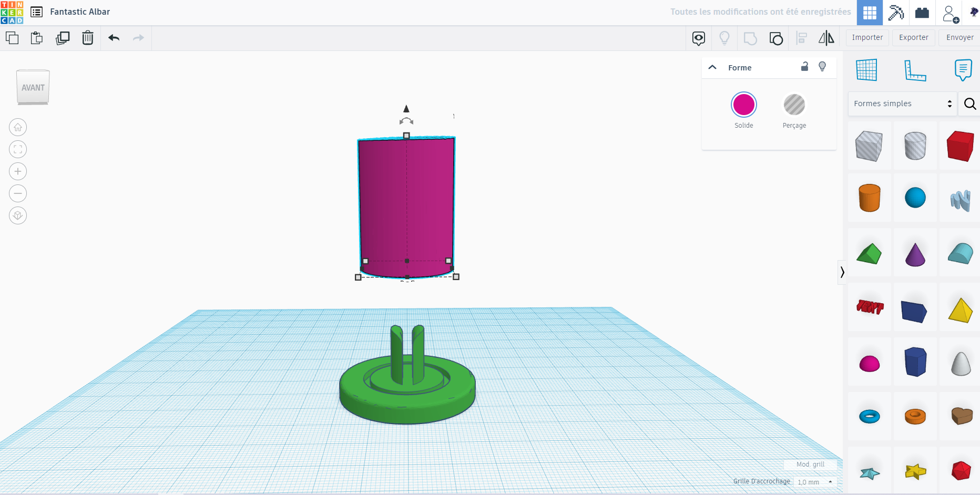This screenshot has width=980, height=495.
Task: Switch to Blocks pickaxe mode
Action: tap(896, 13)
